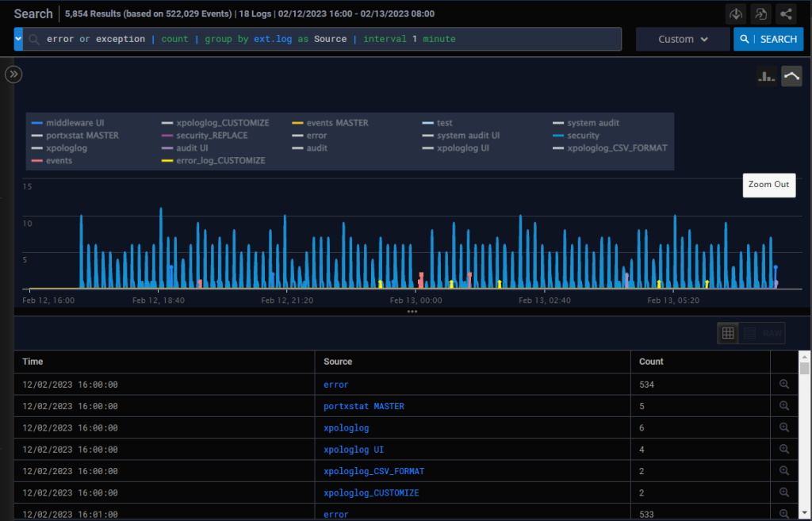Toggle security_REPLACE legend entry
The height and width of the screenshot is (521, 812).
pos(205,135)
